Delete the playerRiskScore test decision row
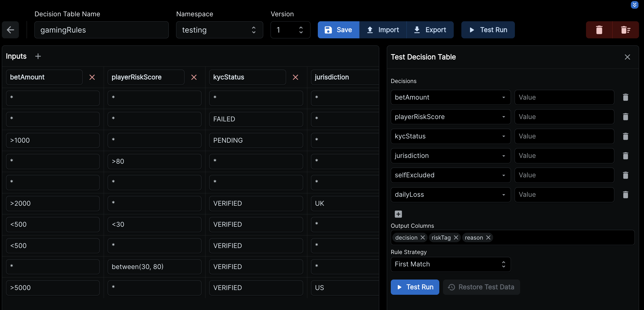644x310 pixels. 626,117
